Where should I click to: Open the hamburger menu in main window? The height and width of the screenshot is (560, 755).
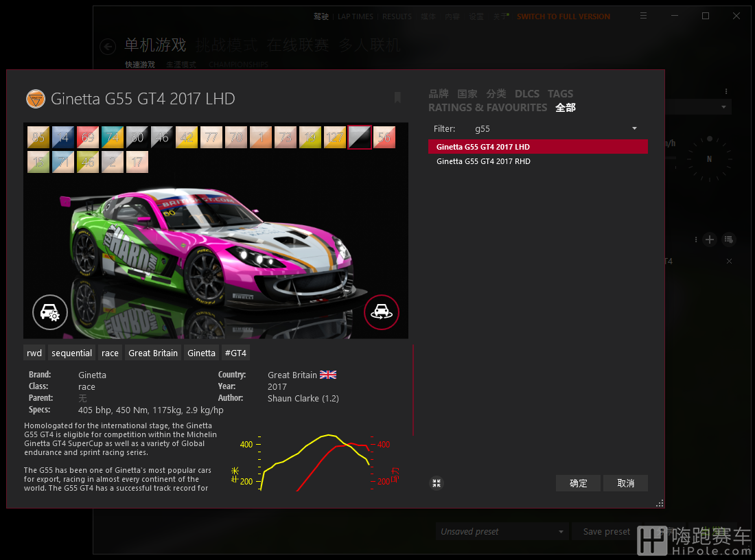point(643,16)
